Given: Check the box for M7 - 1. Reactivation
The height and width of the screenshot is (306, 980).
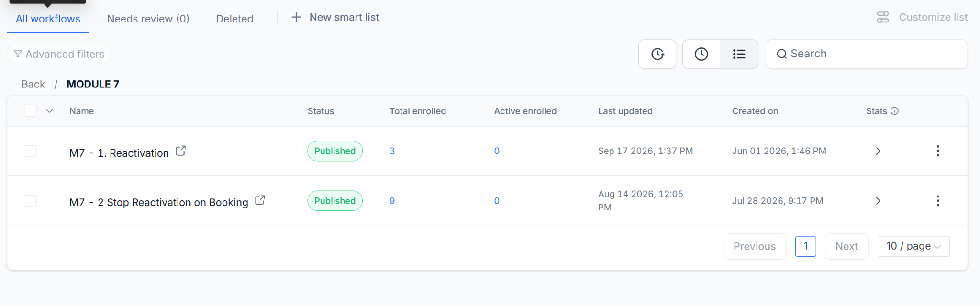Looking at the screenshot, I should [x=31, y=151].
